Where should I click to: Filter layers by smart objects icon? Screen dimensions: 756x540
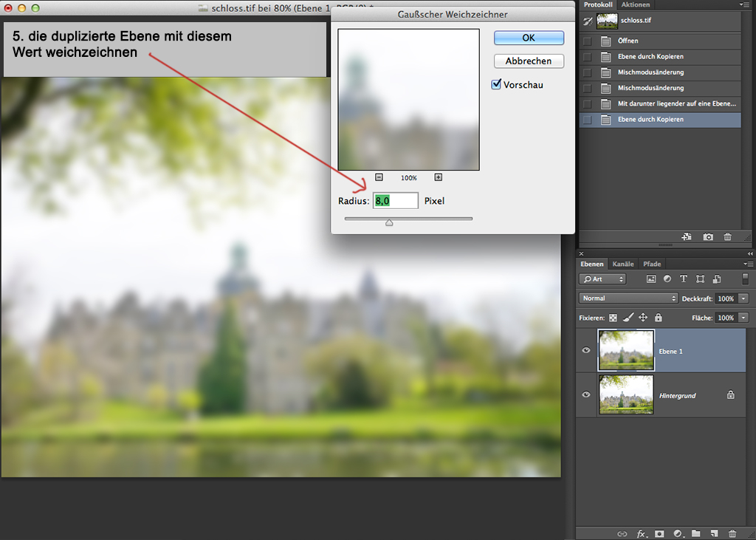[716, 279]
